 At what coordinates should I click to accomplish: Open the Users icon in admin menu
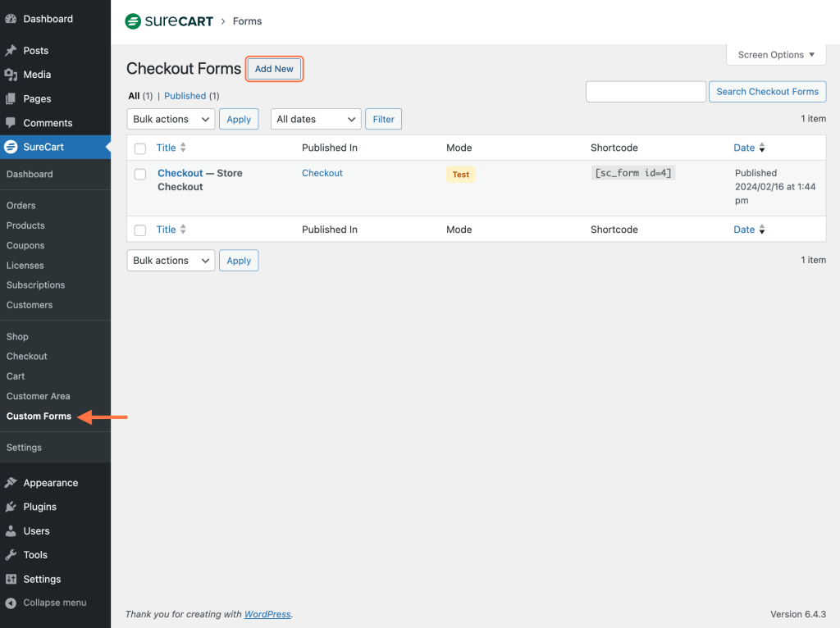[x=11, y=530]
